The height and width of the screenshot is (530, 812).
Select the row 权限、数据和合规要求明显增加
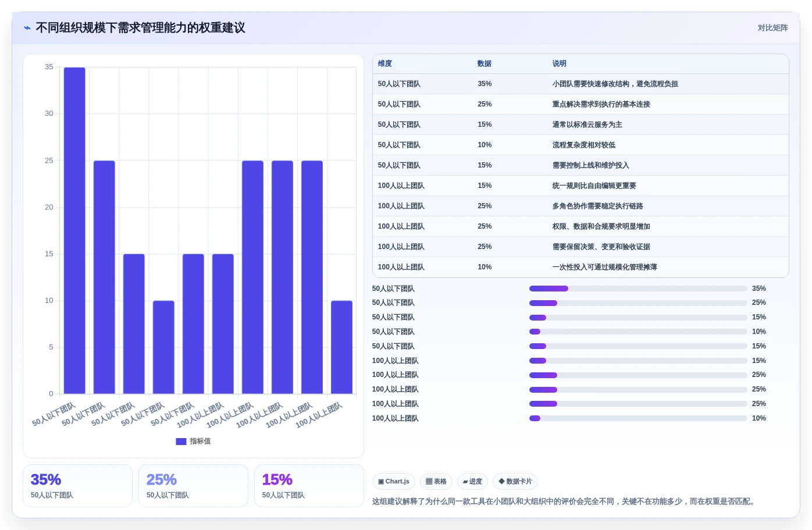click(x=580, y=226)
